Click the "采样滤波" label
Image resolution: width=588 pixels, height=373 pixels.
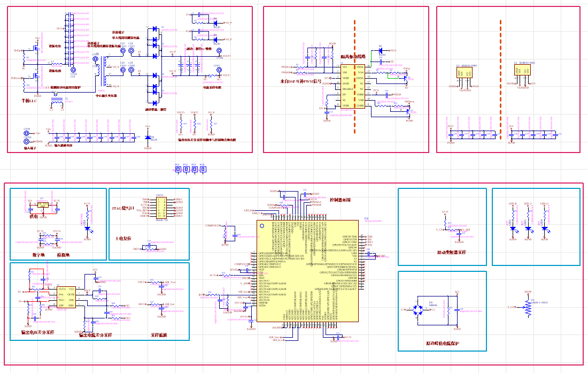(159, 335)
